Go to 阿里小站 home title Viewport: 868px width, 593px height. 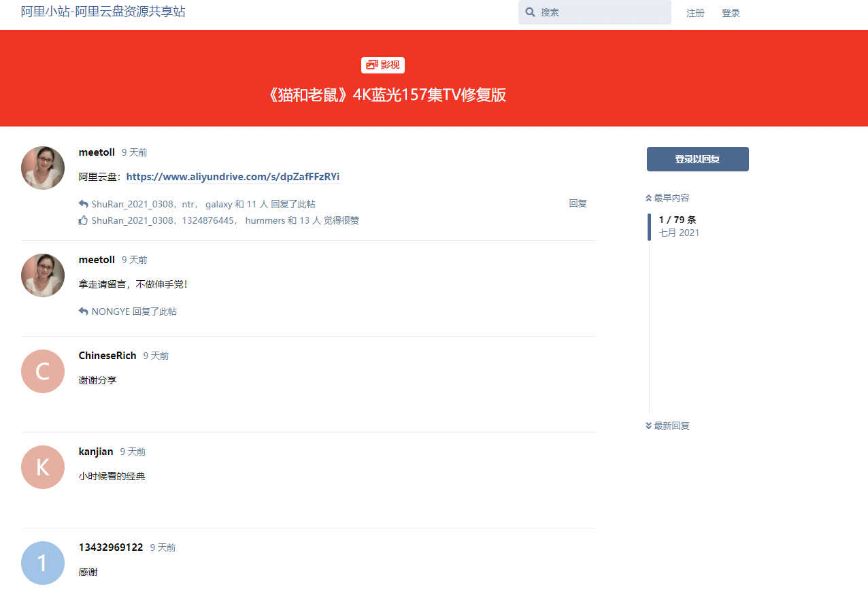[x=103, y=12]
